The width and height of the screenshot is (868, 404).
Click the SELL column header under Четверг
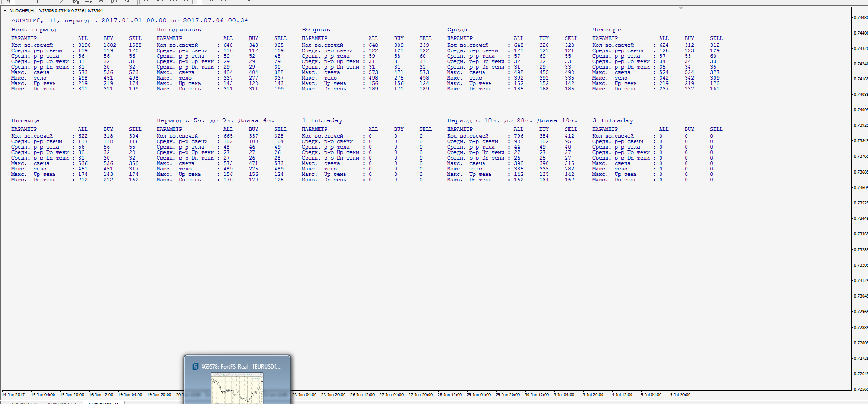tap(716, 38)
